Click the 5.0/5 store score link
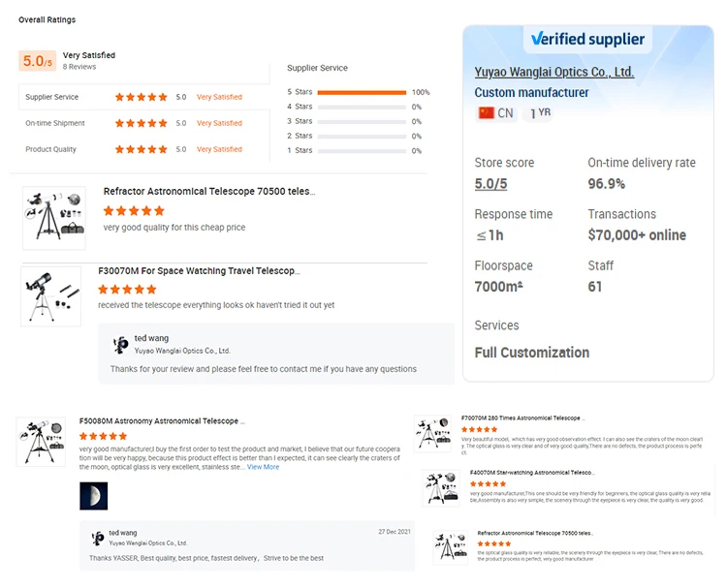Screen dimensions: 727x588 click(x=490, y=184)
